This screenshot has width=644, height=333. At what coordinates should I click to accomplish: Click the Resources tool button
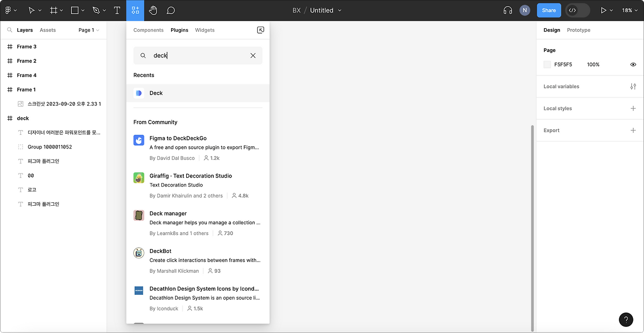pyautogui.click(x=135, y=10)
